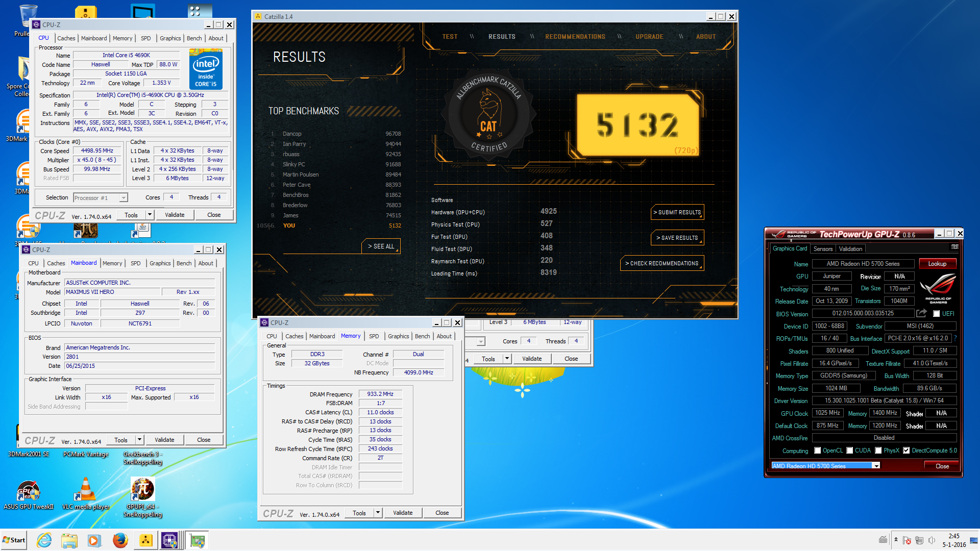
Task: Open RECOMMENDATIONS menu in Catzilla
Action: [575, 37]
